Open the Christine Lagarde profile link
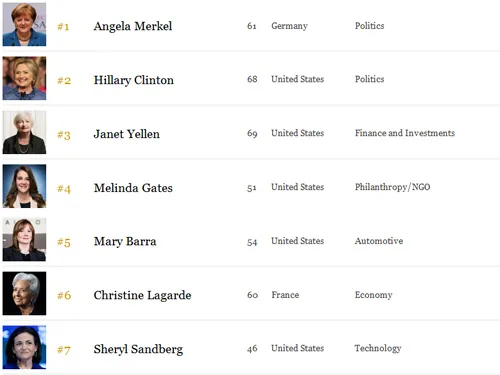Viewport: 500px width, 375px height. [142, 296]
